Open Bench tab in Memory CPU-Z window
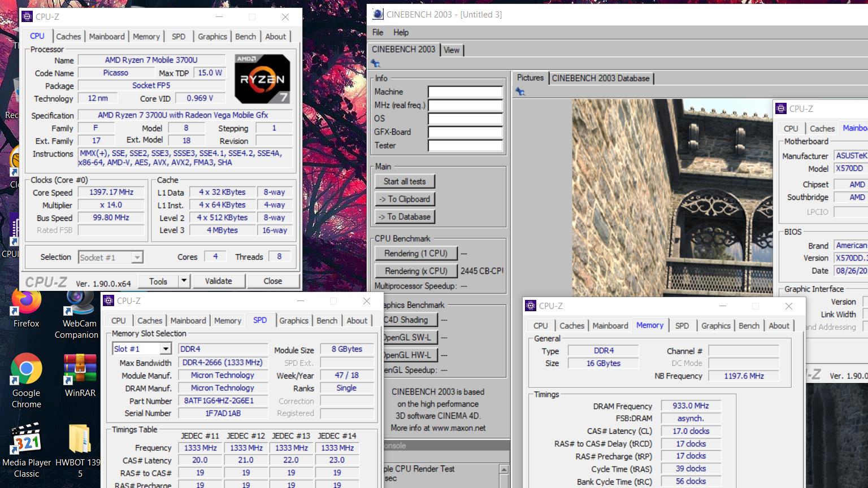868x488 pixels. (x=749, y=325)
